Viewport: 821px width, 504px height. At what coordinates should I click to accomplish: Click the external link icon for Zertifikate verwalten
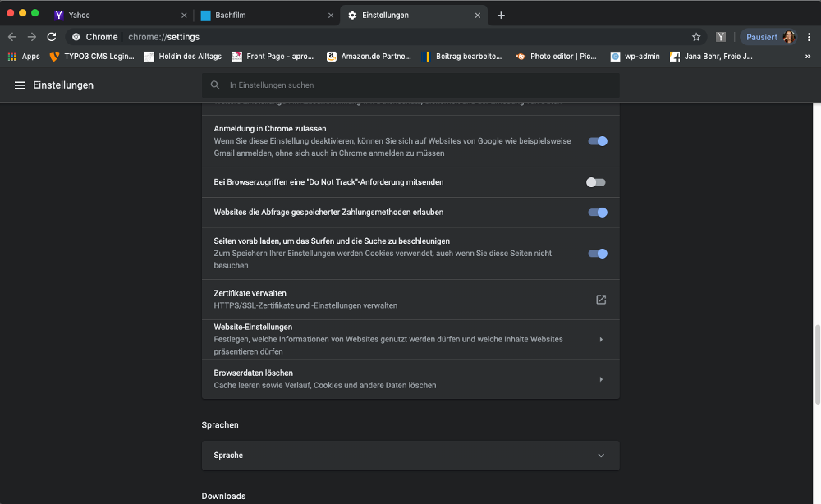click(x=601, y=300)
